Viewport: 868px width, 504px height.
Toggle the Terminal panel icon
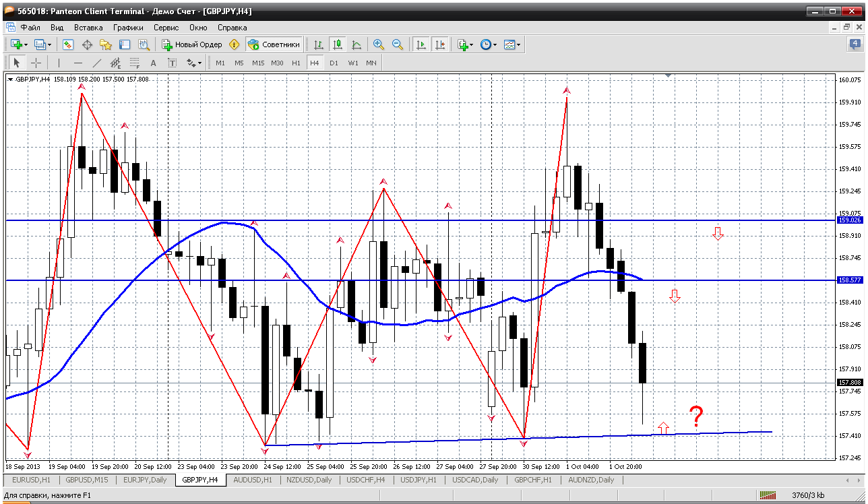pyautogui.click(x=125, y=44)
